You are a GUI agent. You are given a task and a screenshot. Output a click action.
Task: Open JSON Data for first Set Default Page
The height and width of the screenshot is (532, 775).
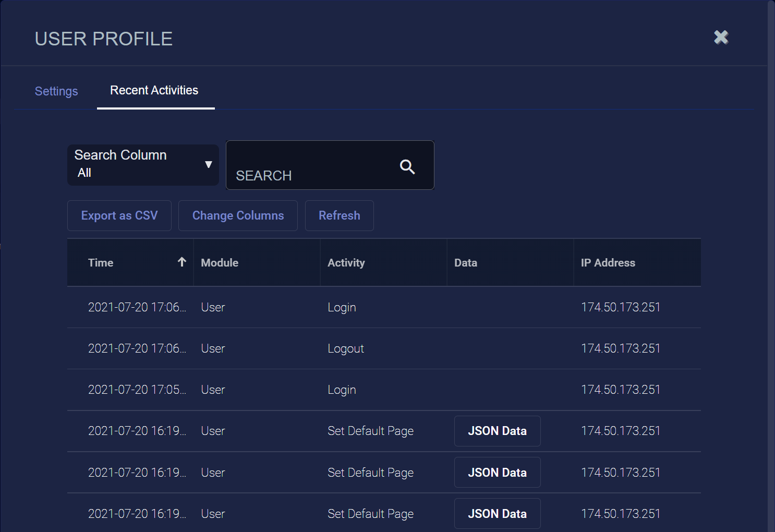497,431
